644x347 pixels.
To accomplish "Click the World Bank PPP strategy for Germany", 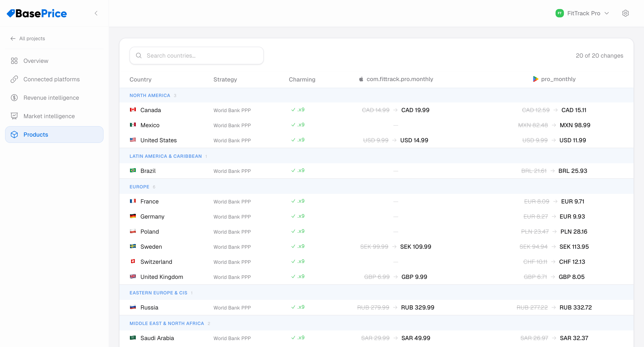I will 232,217.
